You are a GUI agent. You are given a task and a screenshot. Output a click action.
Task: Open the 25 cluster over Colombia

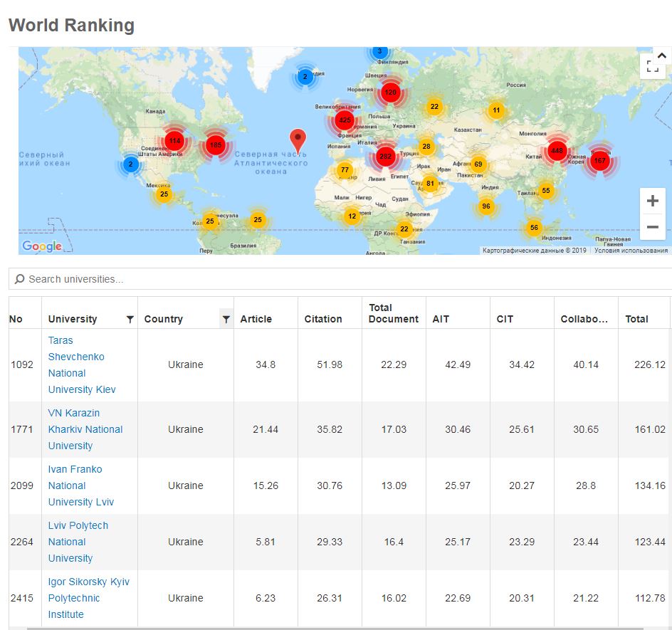210,221
